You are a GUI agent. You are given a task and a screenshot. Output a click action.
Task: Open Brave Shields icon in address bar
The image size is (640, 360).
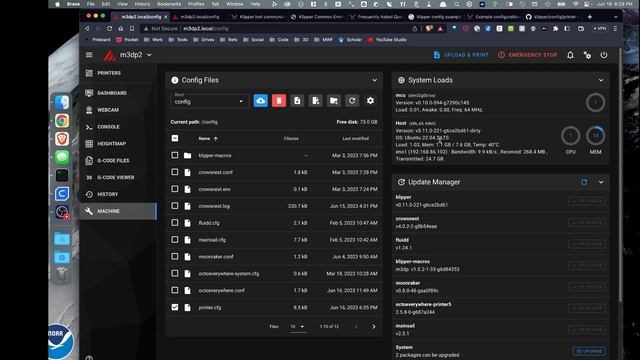click(x=429, y=29)
